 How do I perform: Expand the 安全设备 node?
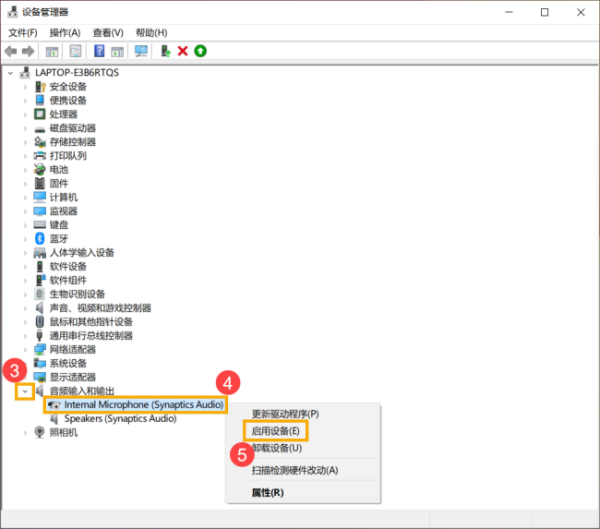pos(25,87)
